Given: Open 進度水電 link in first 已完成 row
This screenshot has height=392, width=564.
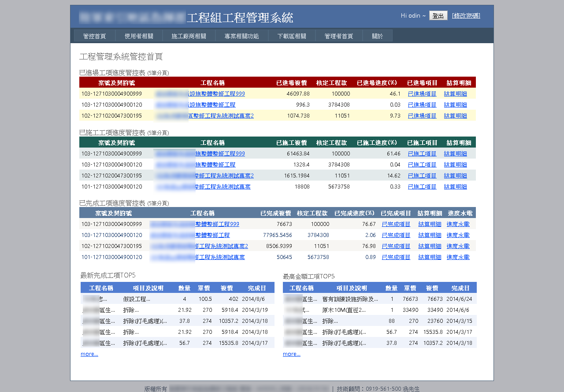Looking at the screenshot, I should [x=458, y=224].
